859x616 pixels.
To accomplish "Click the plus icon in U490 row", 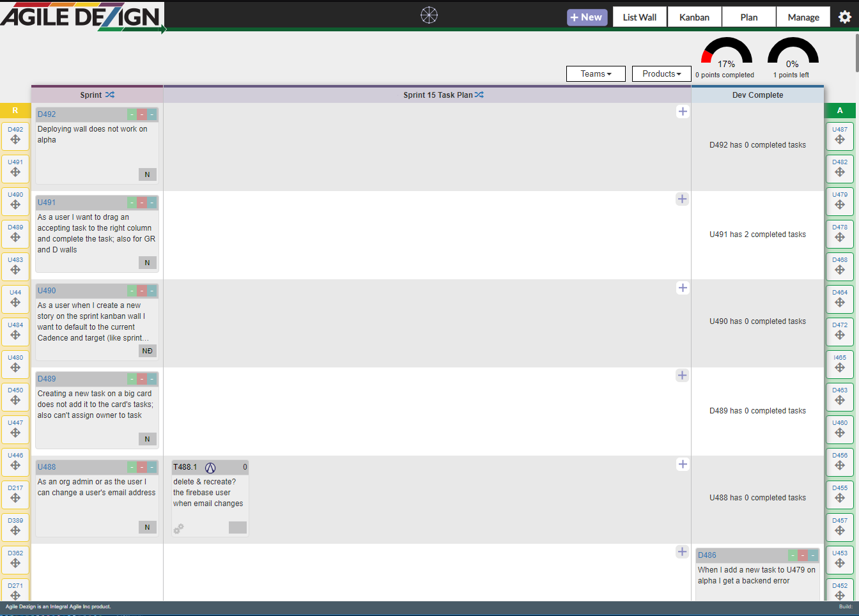I will (x=683, y=288).
